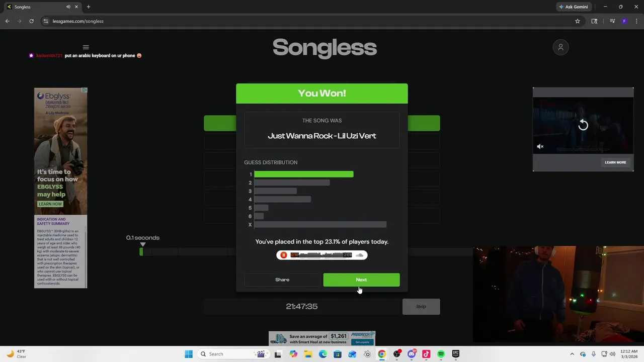Open Microsoft Store in taskbar

tap(338, 354)
